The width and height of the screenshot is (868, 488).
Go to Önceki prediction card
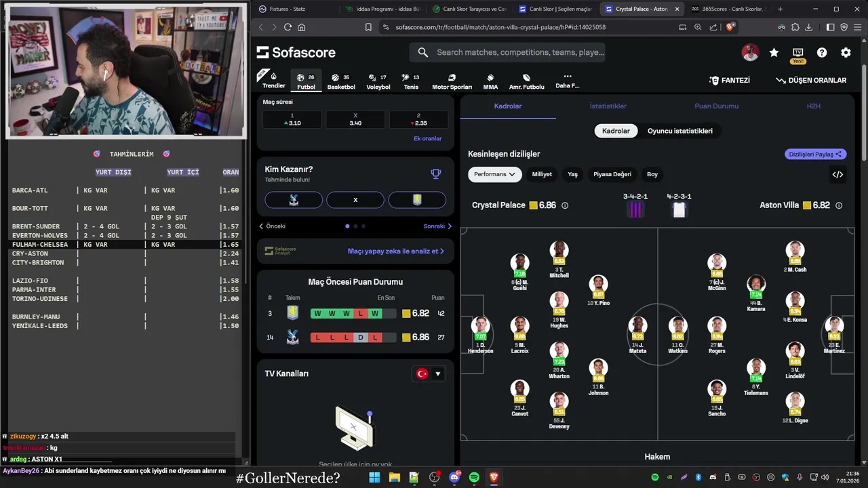point(273,226)
